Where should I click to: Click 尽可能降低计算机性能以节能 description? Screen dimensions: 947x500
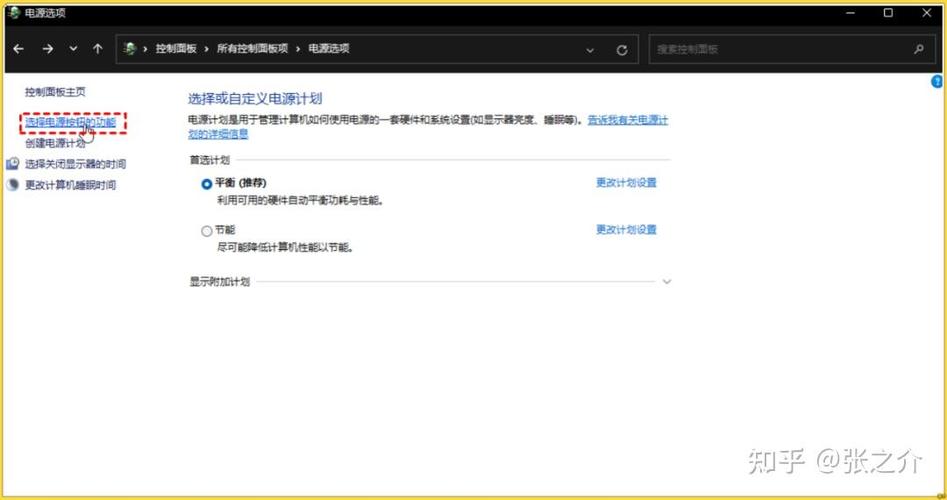tap(285, 248)
